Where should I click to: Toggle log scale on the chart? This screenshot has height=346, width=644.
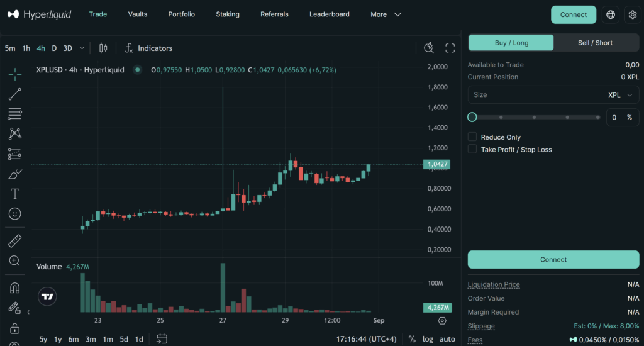[428, 339]
